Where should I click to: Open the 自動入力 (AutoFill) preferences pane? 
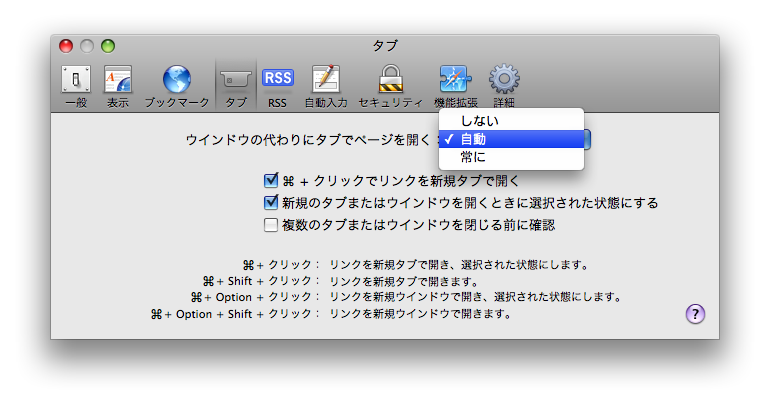tap(326, 84)
